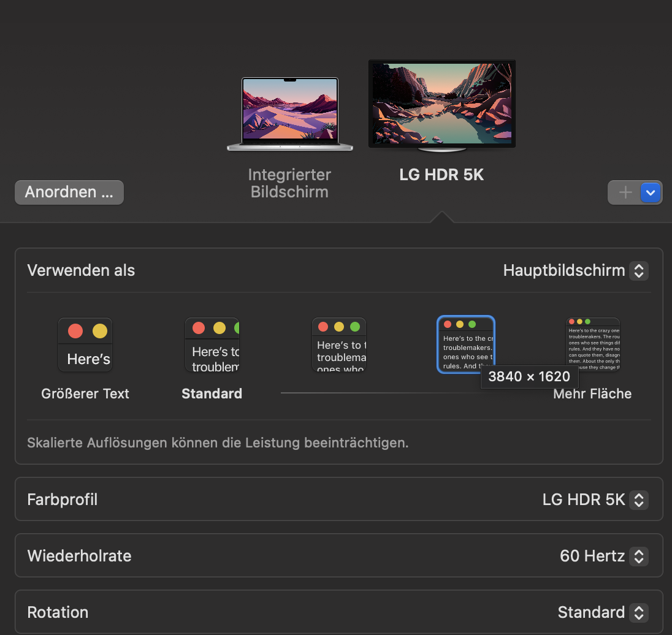Image resolution: width=672 pixels, height=635 pixels.
Task: Choose the Mehr Fläche resolution thumbnail
Action: [x=593, y=344]
